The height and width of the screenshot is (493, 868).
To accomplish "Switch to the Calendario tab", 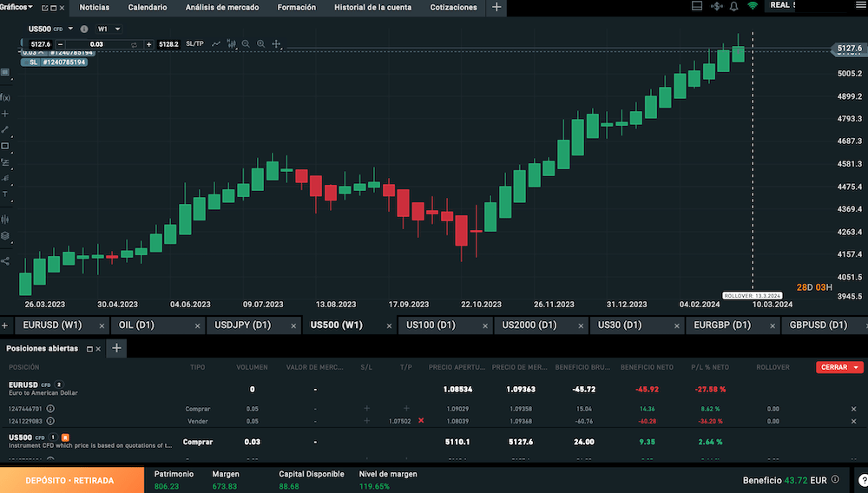I will tap(147, 7).
